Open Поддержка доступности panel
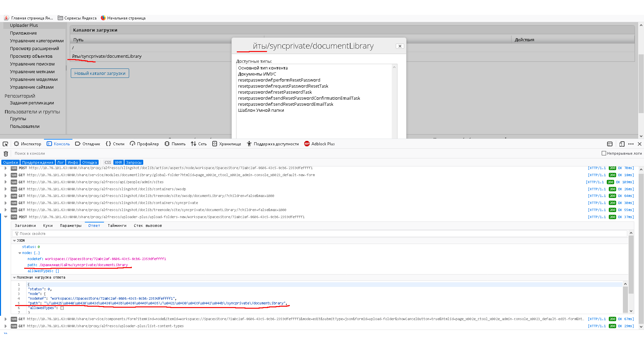This screenshot has width=644, height=349. click(273, 144)
